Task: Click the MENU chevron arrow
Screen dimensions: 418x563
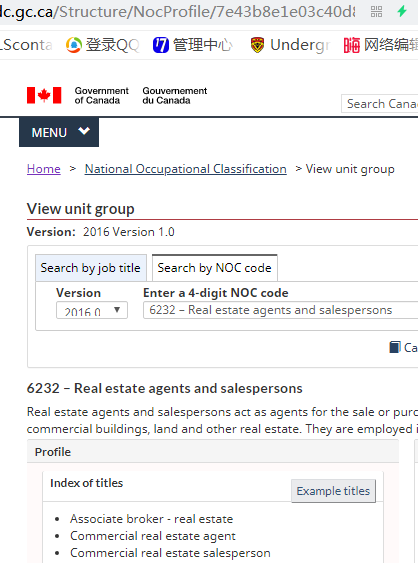Action: pyautogui.click(x=84, y=131)
